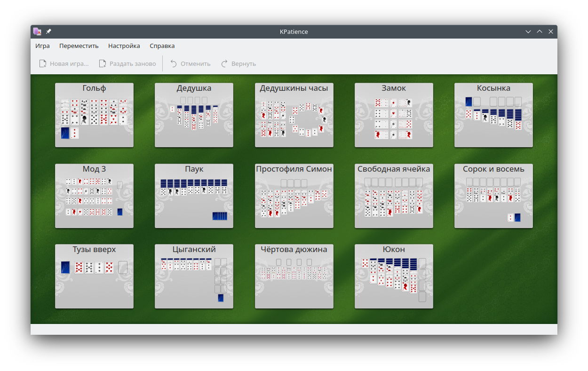Open the Игра menu

(x=42, y=46)
